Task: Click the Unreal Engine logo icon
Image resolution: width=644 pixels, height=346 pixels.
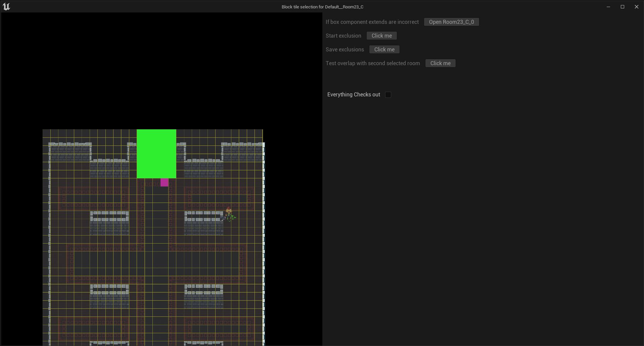Action: coord(6,7)
